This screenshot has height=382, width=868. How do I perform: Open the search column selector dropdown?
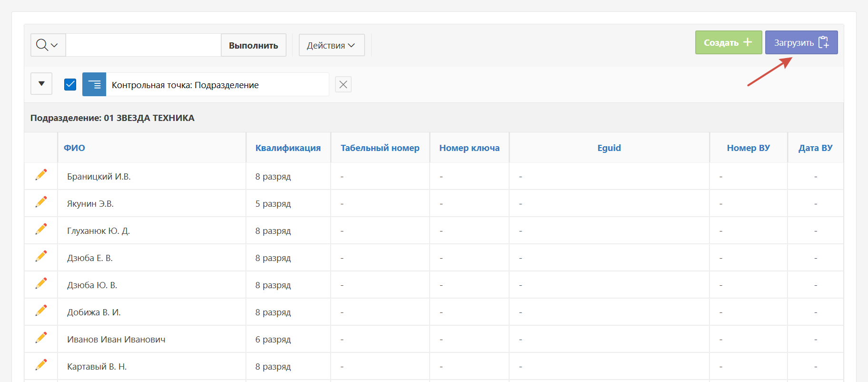click(48, 45)
